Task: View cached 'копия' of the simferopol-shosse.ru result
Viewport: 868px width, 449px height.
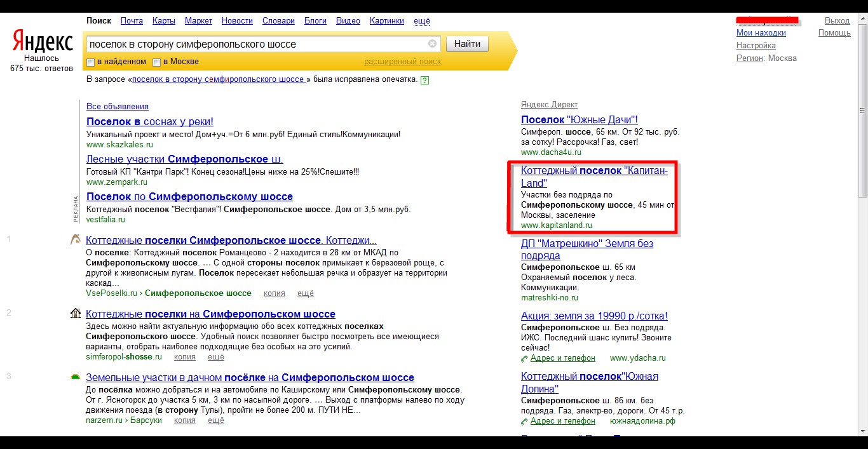Action: 185,357
